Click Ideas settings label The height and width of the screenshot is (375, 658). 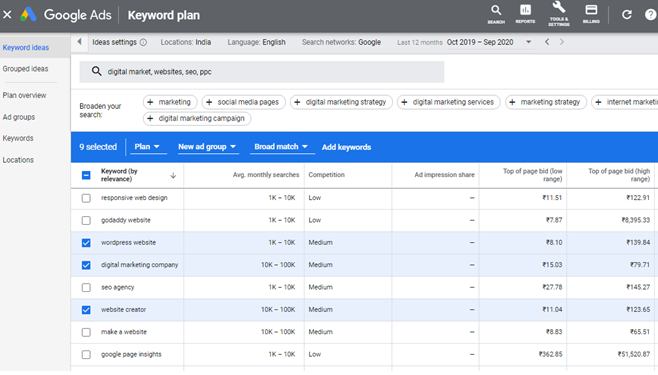point(115,42)
